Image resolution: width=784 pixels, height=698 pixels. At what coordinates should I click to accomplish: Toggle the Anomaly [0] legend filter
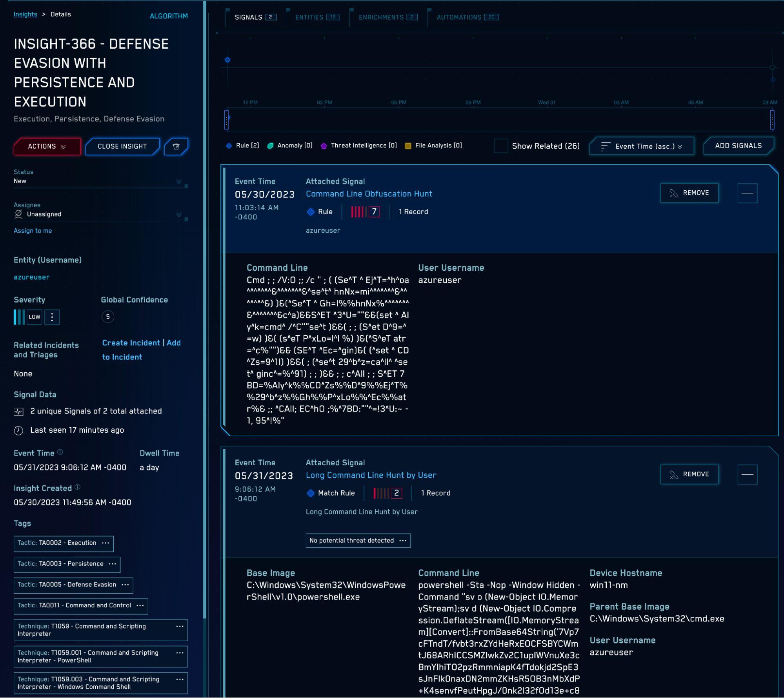[x=290, y=146]
